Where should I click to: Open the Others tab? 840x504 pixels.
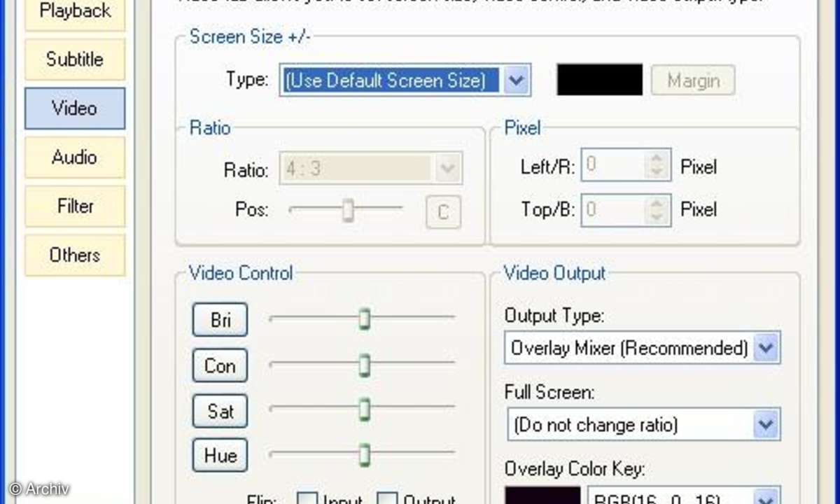tap(75, 255)
